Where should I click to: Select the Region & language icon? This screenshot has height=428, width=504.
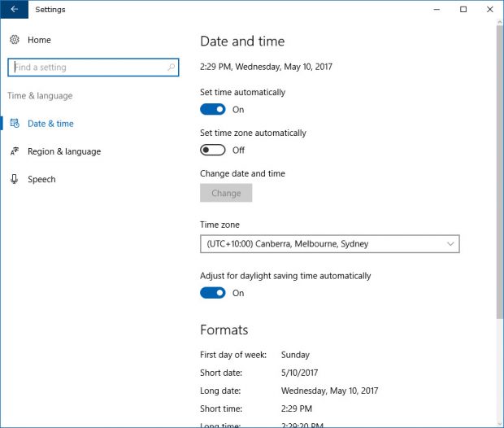(x=15, y=151)
